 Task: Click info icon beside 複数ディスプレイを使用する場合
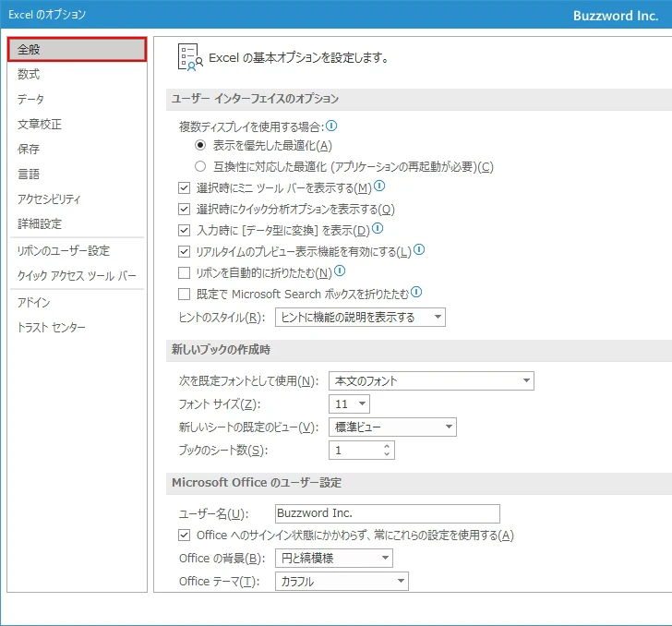(331, 126)
